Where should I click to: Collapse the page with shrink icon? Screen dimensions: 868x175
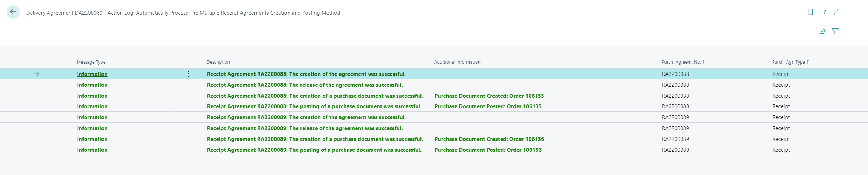pos(835,12)
